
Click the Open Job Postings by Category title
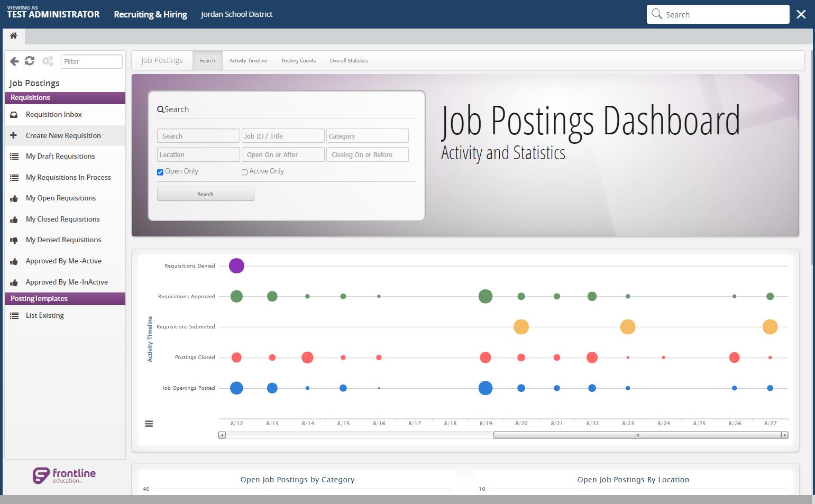point(298,480)
